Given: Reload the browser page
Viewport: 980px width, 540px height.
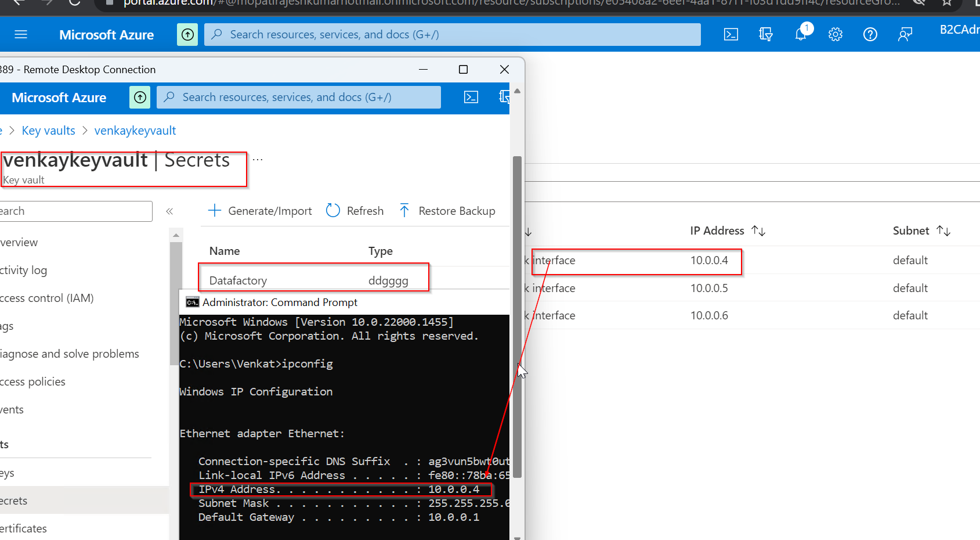Looking at the screenshot, I should (x=74, y=2).
